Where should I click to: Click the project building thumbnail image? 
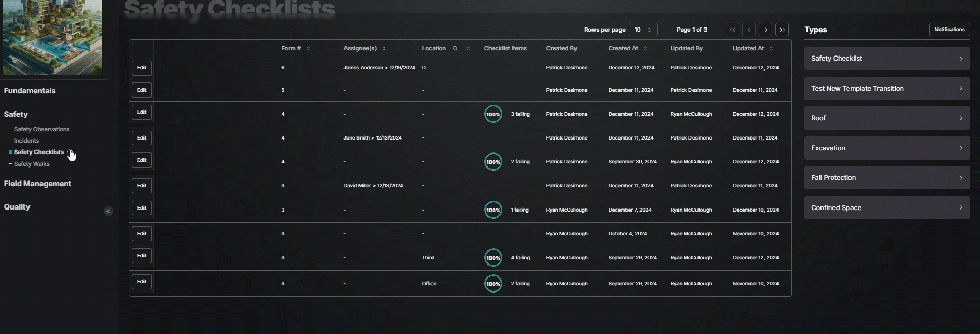(x=52, y=36)
